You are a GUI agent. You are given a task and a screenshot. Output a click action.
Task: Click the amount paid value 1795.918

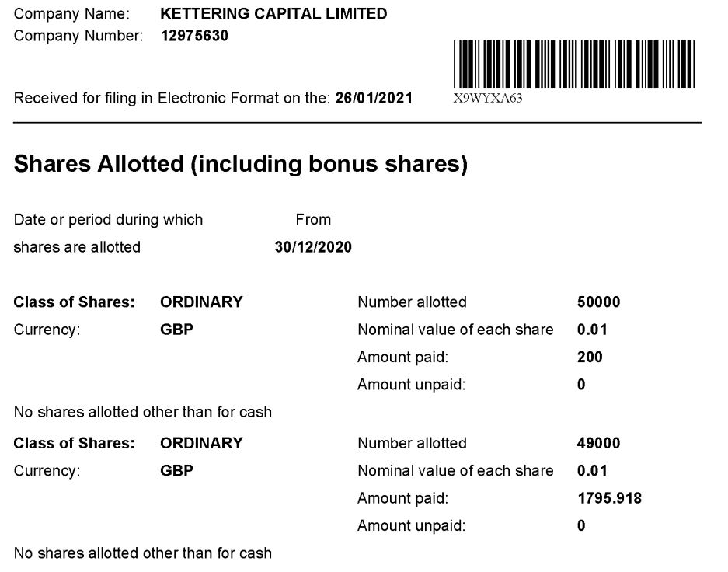point(610,498)
